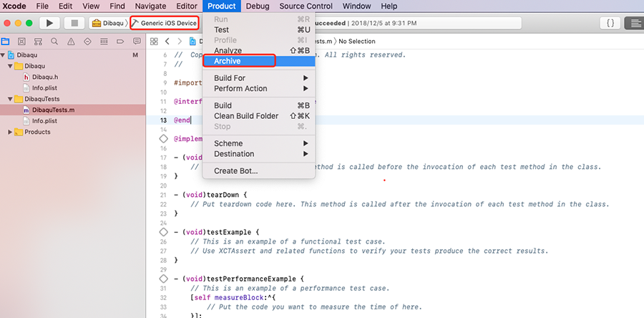The height and width of the screenshot is (318, 644).
Task: Open the Breakpoint navigator icon
Action: (121, 42)
